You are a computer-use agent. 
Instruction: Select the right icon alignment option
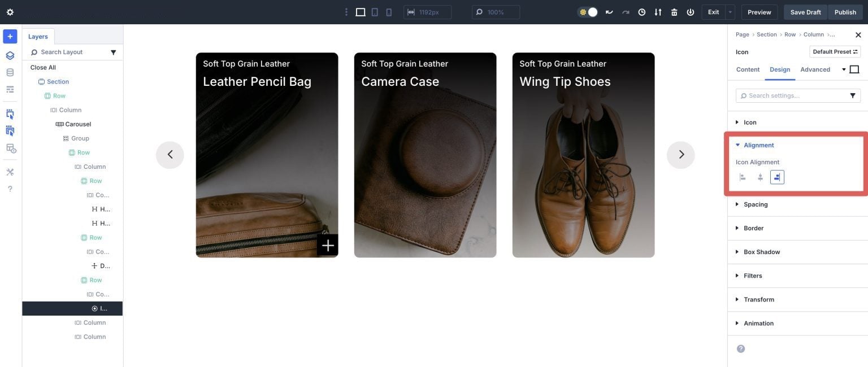point(776,176)
